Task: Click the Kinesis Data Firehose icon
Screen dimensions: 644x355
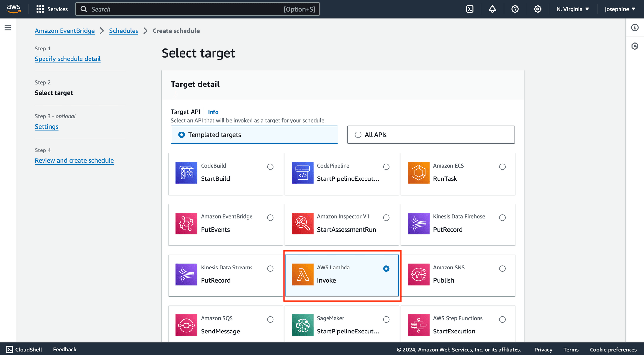Action: pos(419,223)
